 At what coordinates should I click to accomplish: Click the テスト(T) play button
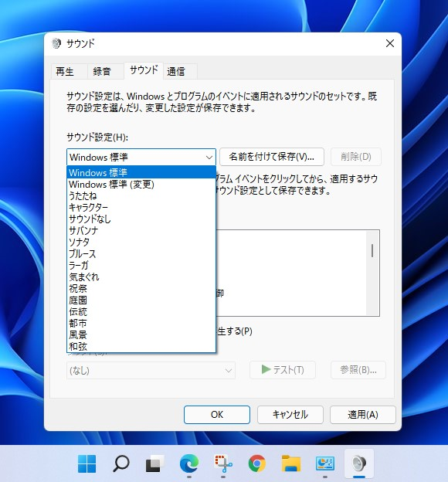[x=283, y=370]
